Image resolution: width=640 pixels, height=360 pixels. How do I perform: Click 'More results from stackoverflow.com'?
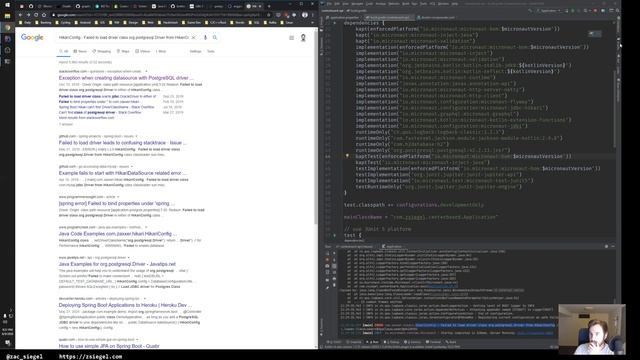[87, 118]
